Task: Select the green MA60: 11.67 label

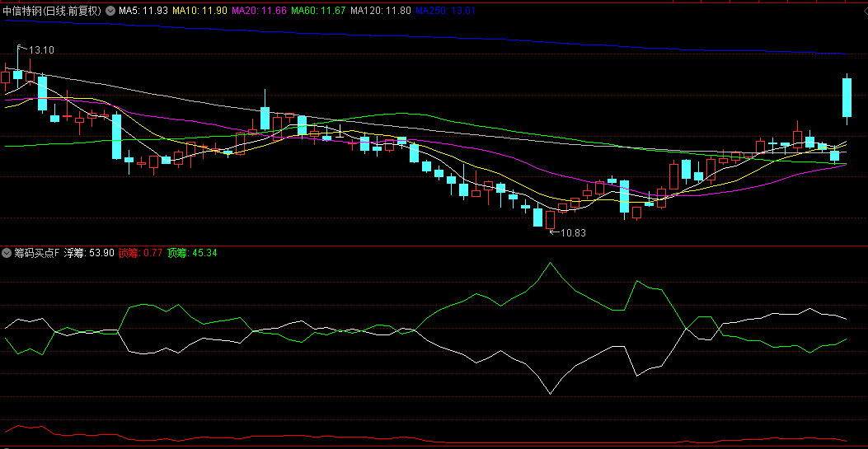Action: click(x=317, y=11)
